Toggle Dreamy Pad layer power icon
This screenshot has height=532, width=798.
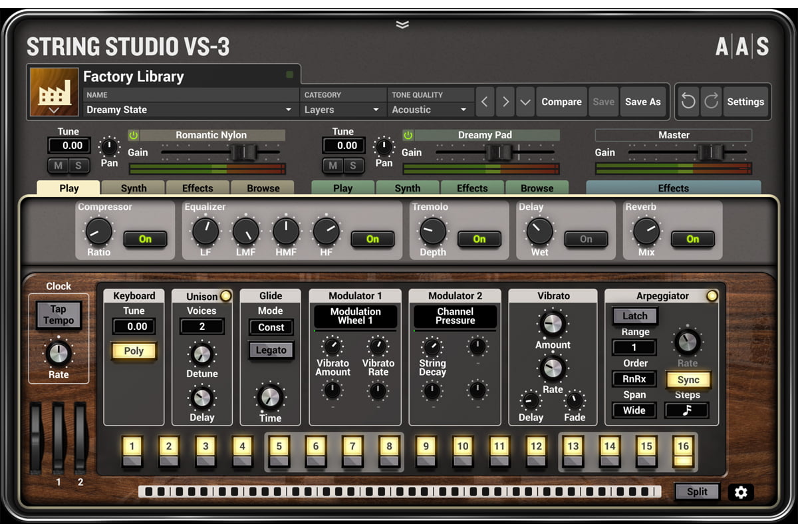click(x=408, y=135)
